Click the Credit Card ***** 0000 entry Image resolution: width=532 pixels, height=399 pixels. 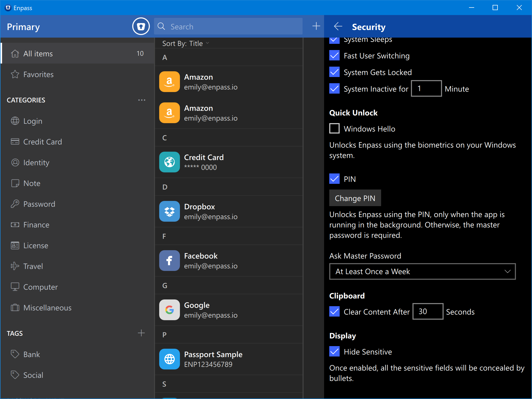[x=229, y=162]
